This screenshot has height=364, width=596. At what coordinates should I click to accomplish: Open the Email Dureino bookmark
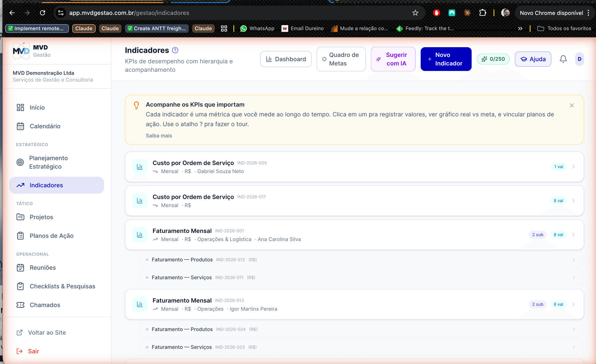click(302, 29)
